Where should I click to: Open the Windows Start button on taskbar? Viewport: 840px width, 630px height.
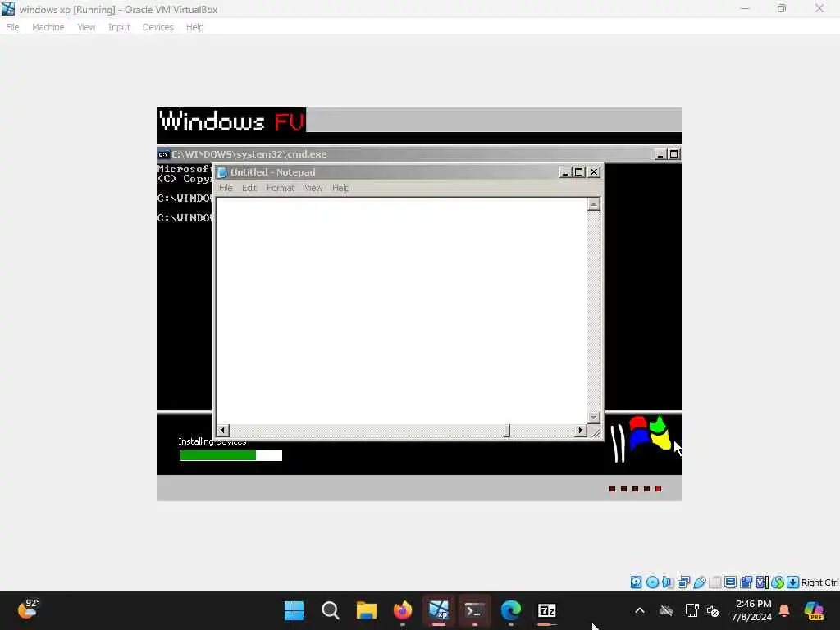pos(294,610)
